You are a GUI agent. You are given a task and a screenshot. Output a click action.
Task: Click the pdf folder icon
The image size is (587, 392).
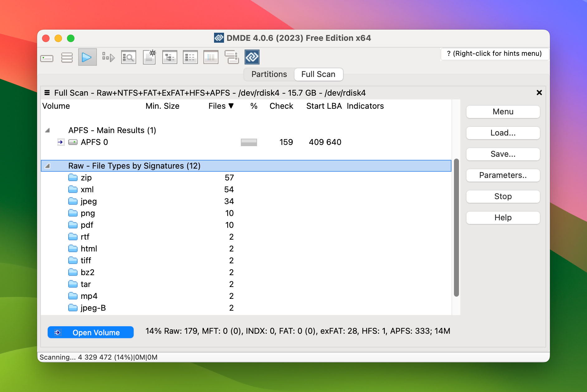coord(73,225)
